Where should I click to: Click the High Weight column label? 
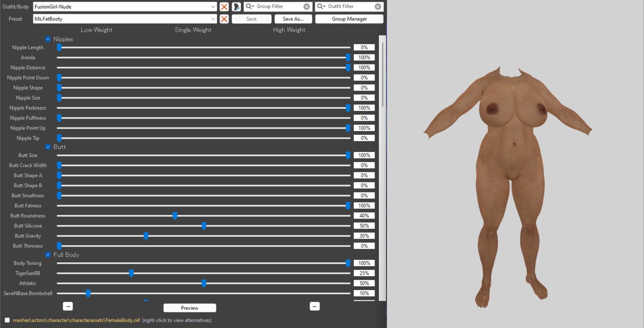pos(289,30)
